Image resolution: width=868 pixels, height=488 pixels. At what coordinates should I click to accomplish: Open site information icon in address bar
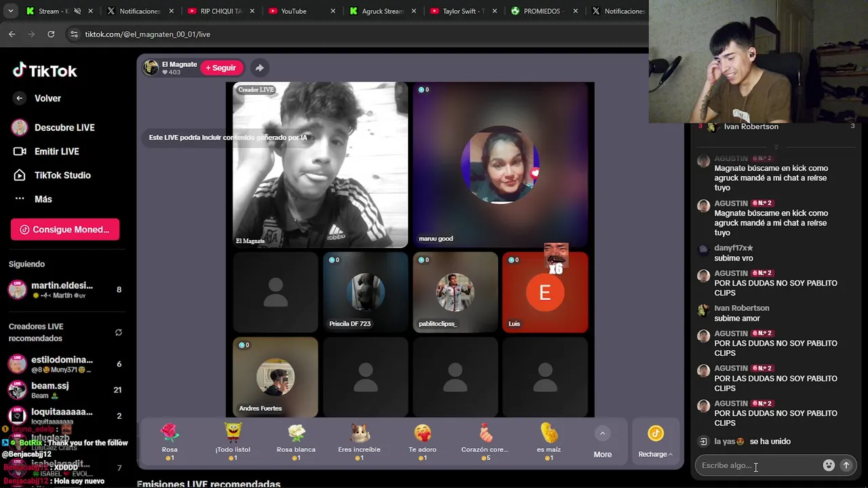tap(73, 34)
